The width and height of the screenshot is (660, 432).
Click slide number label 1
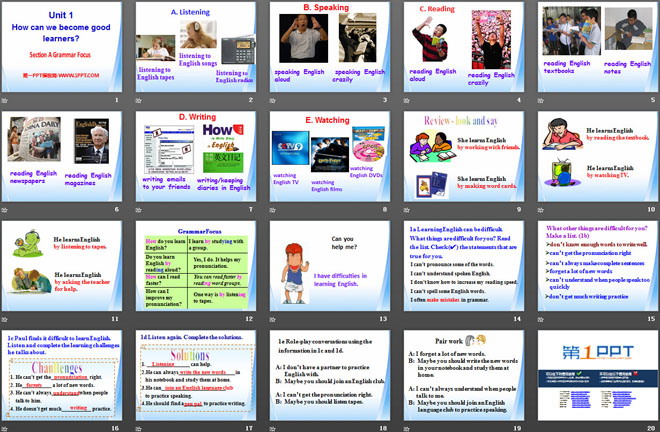point(117,100)
